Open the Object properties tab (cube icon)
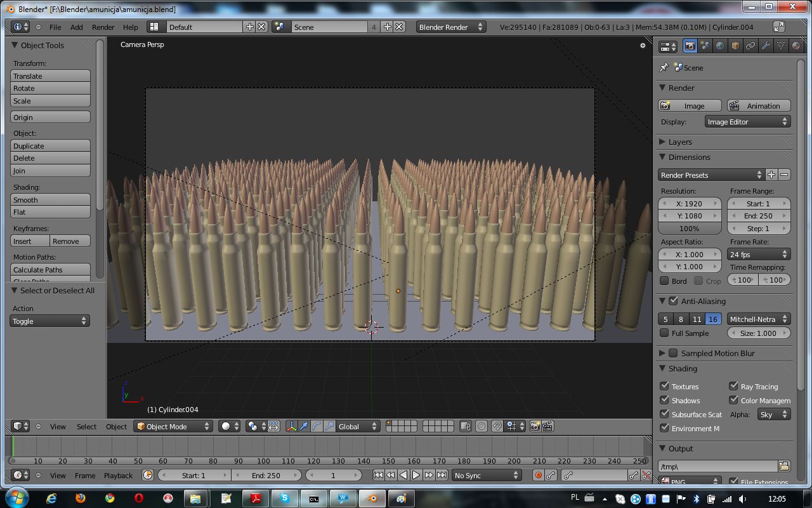This screenshot has width=812, height=508. point(735,46)
